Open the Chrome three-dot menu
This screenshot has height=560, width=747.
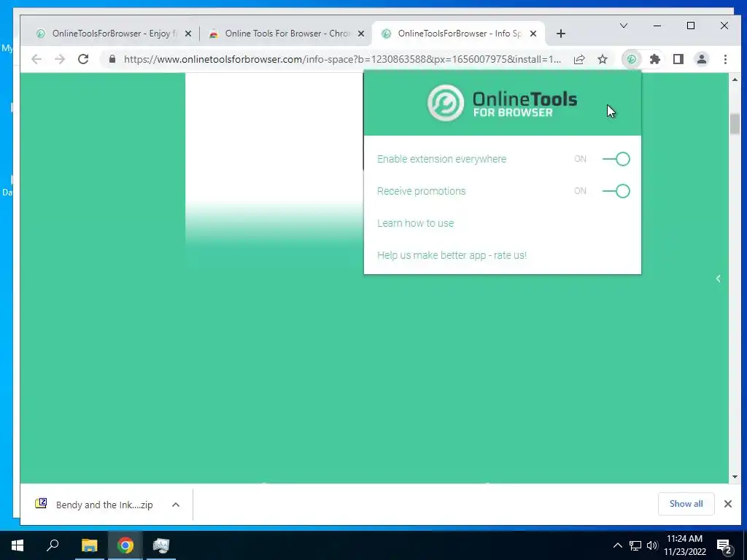click(725, 60)
